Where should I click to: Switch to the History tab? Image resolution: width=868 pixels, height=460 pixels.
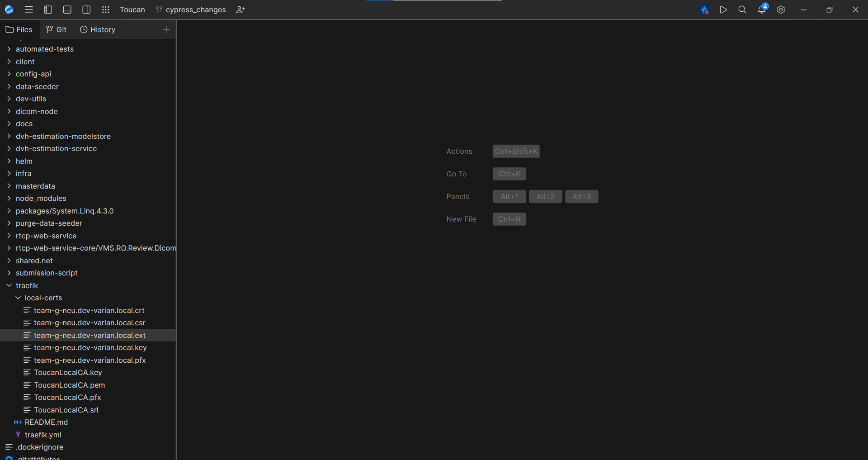[x=98, y=29]
